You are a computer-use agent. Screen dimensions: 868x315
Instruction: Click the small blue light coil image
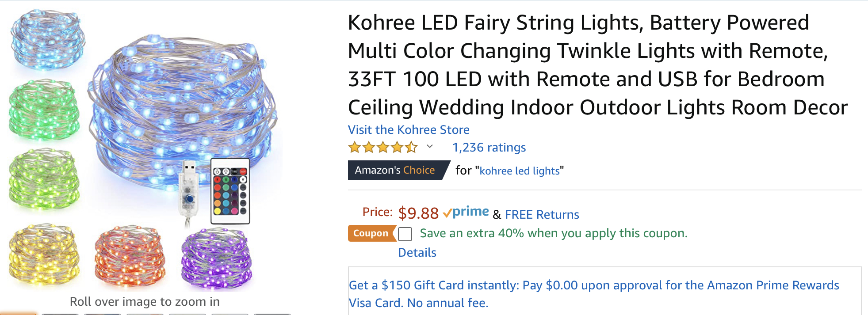point(47,41)
